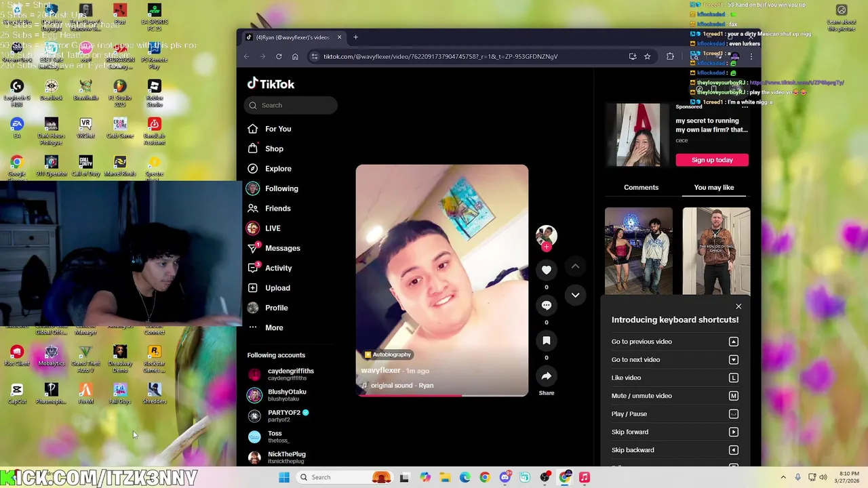868x488 pixels.
Task: Open the For You feed
Action: point(269,129)
